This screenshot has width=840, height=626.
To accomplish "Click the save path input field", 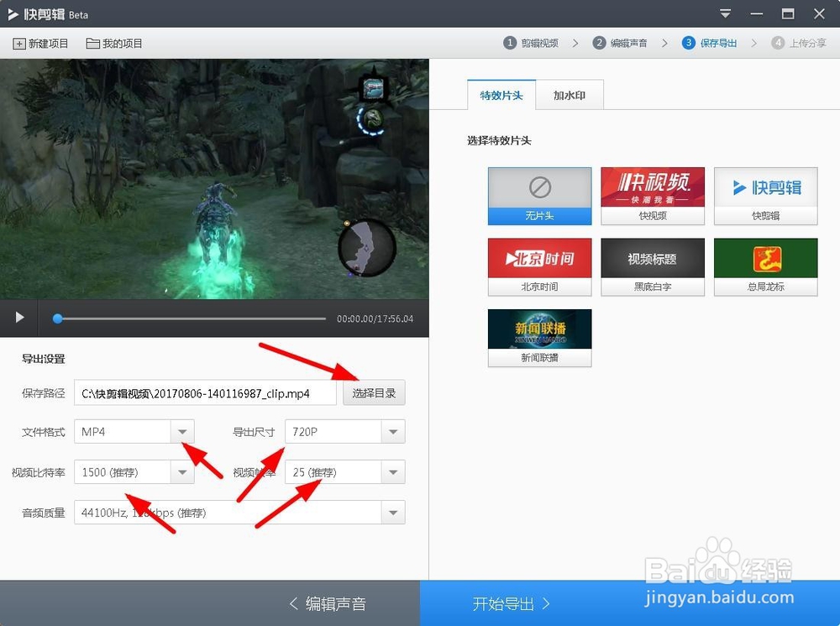I will pyautogui.click(x=205, y=393).
